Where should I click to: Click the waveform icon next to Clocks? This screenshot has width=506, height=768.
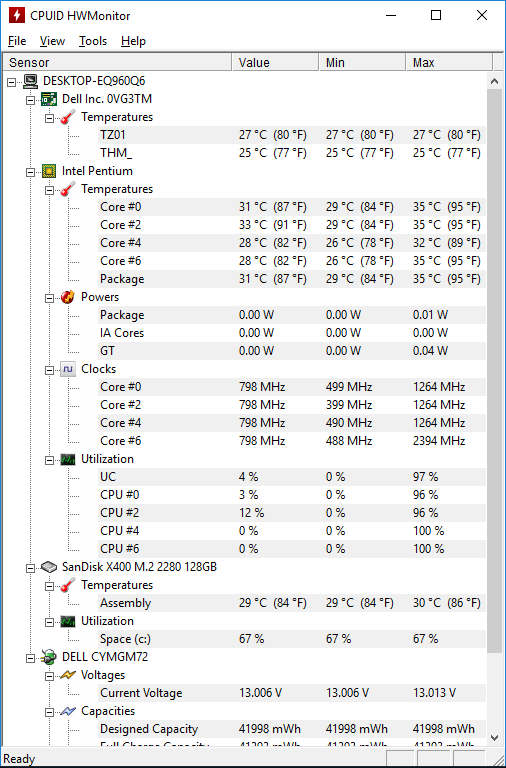[x=68, y=369]
